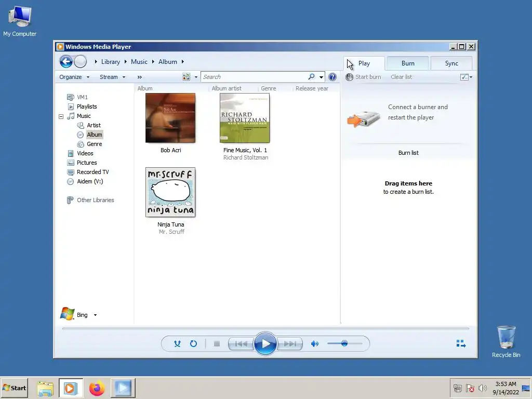Show hidden toolbar commands chevron
The image size is (532, 399).
pos(139,77)
